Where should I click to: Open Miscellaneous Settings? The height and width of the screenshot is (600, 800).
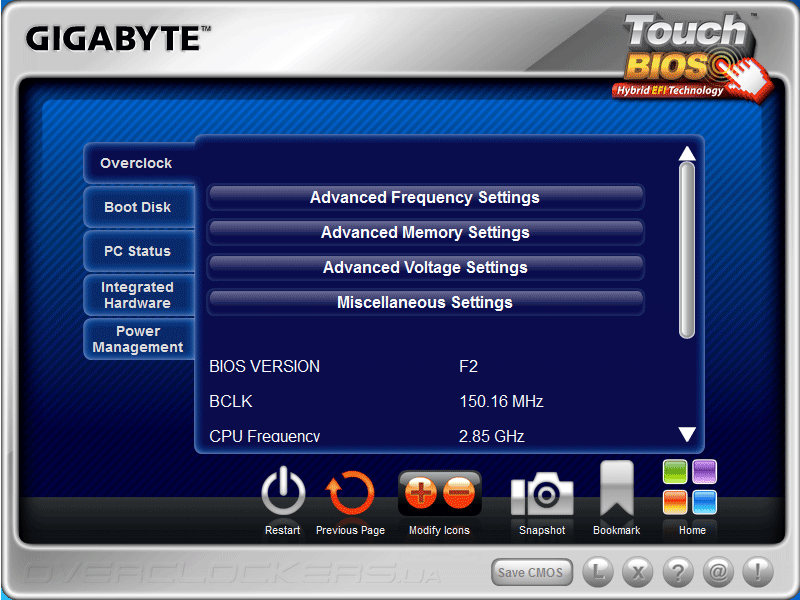click(425, 303)
